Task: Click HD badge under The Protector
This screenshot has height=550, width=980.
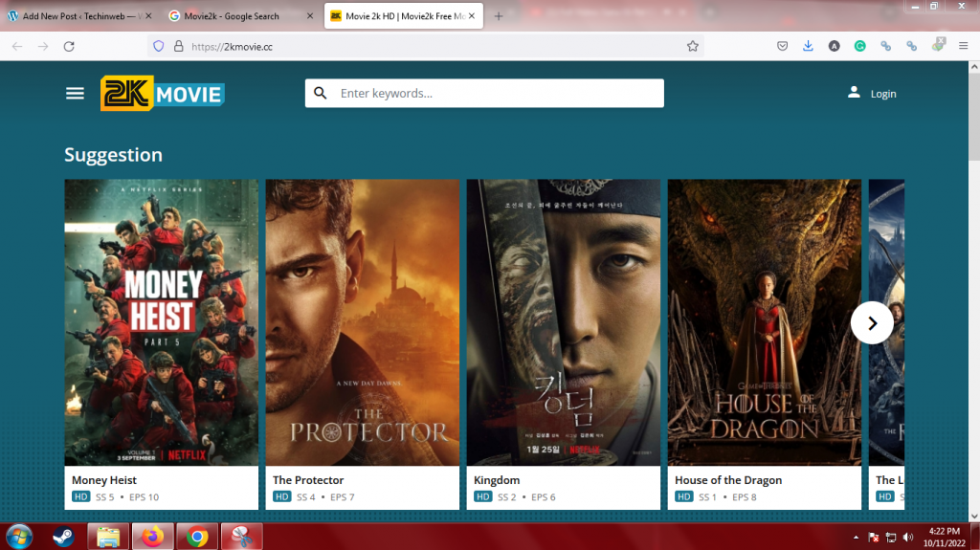Action: click(282, 496)
